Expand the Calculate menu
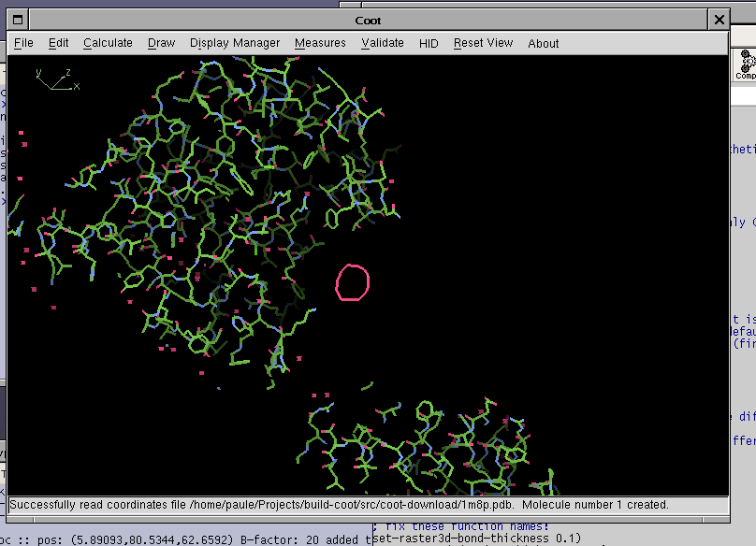 108,43
